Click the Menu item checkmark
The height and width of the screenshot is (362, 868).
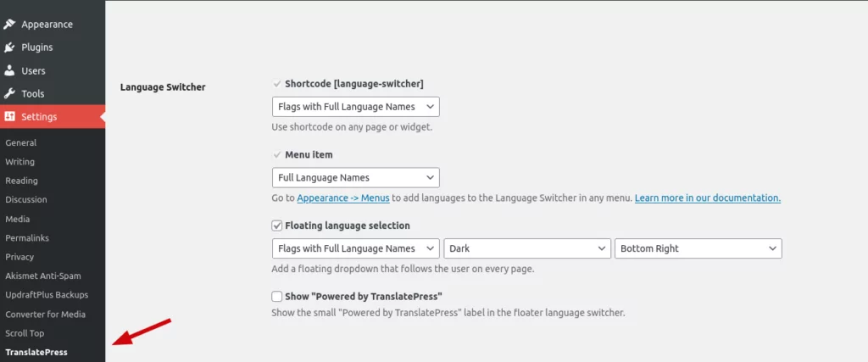pos(276,154)
